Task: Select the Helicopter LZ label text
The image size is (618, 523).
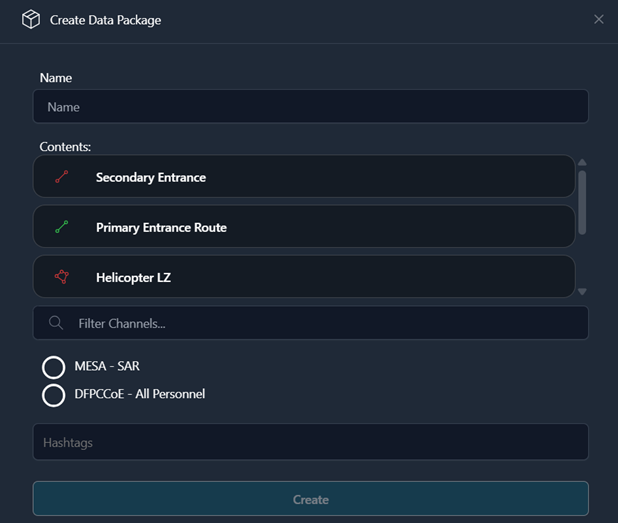Action: point(133,277)
